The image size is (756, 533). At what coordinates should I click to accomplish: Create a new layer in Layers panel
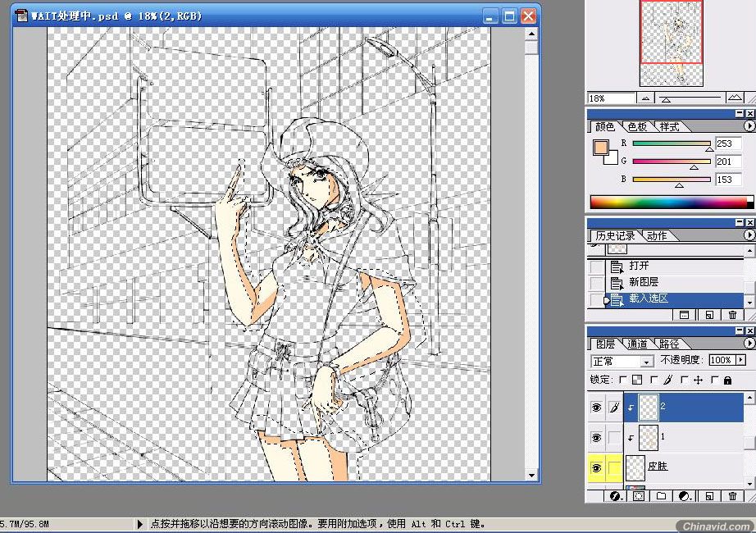(x=709, y=496)
